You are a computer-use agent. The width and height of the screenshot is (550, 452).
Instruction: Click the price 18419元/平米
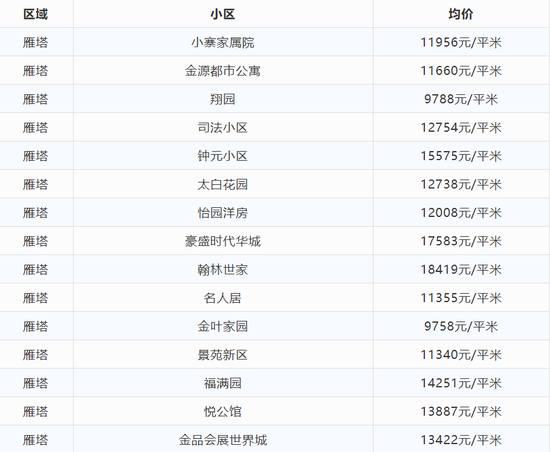pyautogui.click(x=461, y=270)
